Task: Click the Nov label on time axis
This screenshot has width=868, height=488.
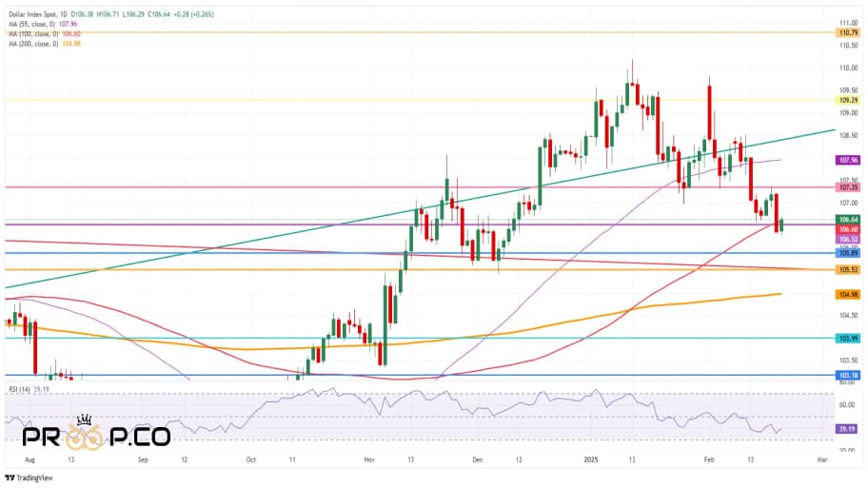Action: (x=369, y=459)
